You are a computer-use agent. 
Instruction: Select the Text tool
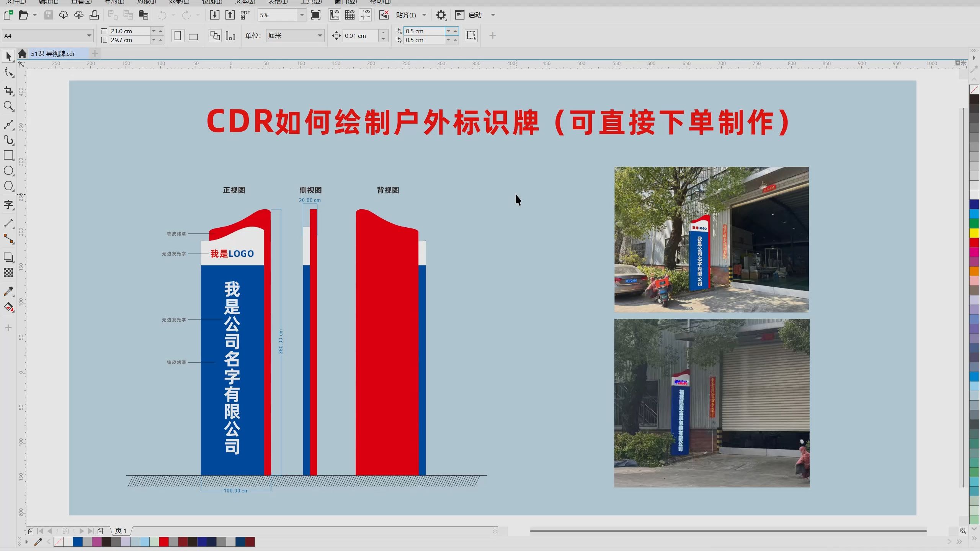click(8, 205)
